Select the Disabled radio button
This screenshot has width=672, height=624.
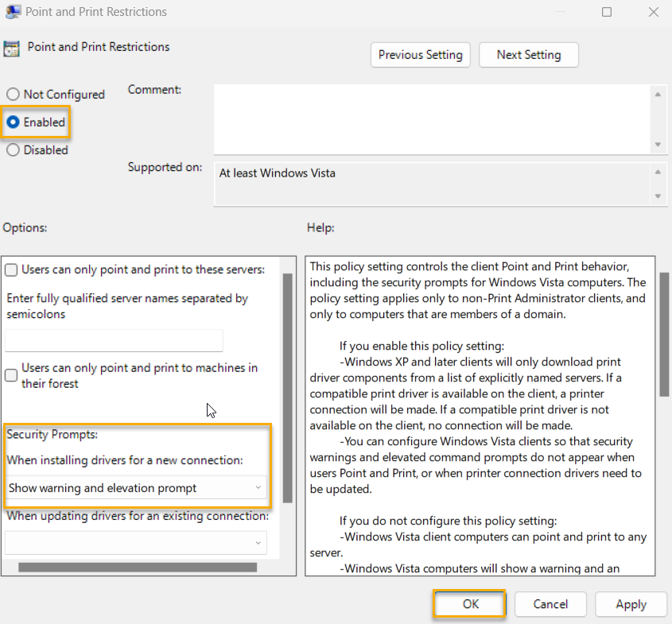click(x=13, y=149)
